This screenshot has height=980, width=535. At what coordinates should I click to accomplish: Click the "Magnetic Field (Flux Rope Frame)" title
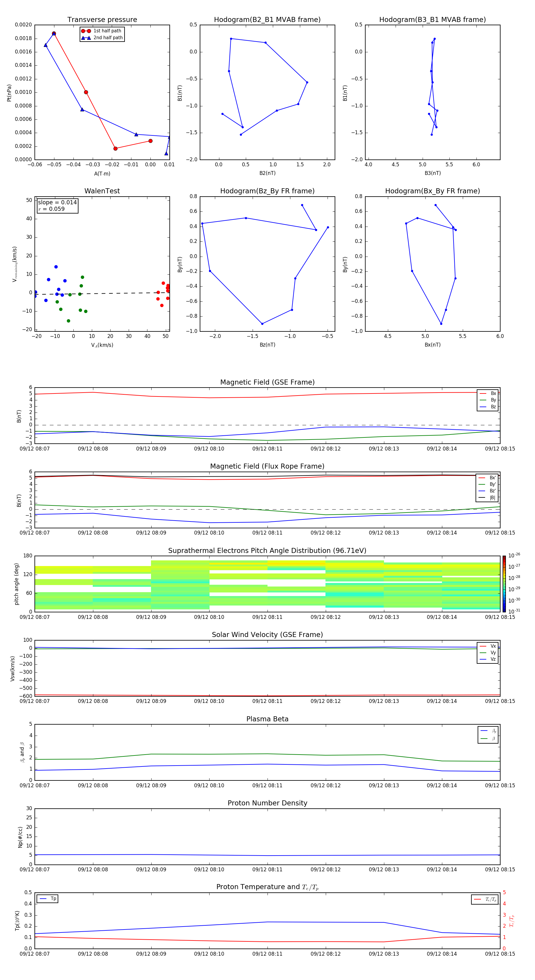pos(267,467)
